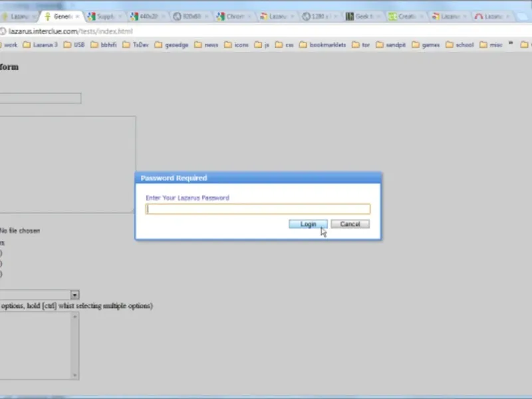Click the Login button in the password dialog
This screenshot has width=532, height=399.
tap(308, 224)
